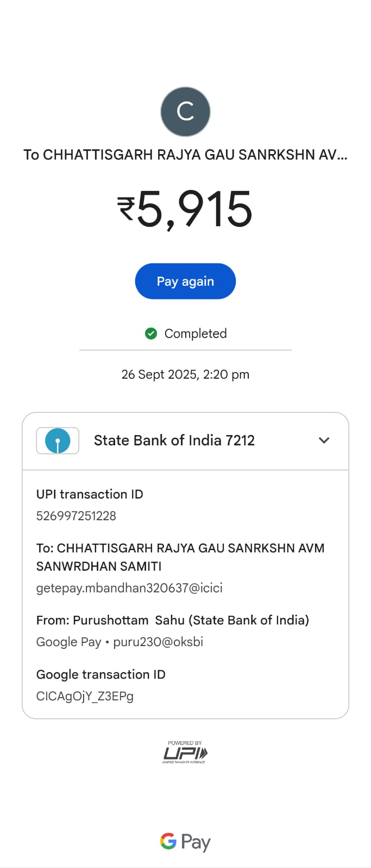Select the Google transaction ID CICAgOjY_Z3EPg
Image resolution: width=371 pixels, height=868 pixels.
click(x=85, y=696)
